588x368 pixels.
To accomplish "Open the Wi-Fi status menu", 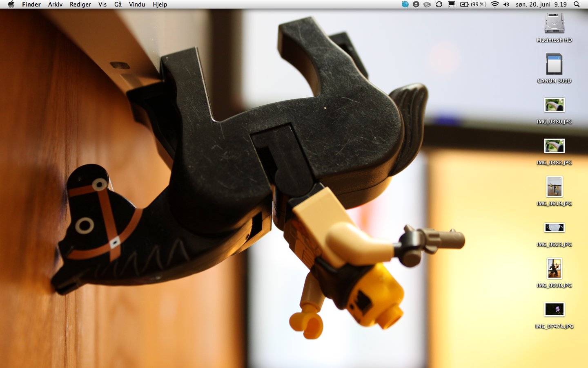I will [x=495, y=4].
